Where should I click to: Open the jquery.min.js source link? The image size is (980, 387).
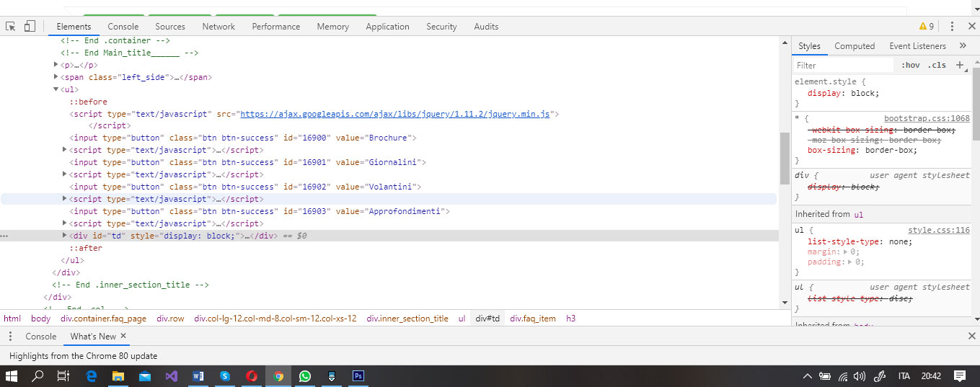(x=395, y=114)
